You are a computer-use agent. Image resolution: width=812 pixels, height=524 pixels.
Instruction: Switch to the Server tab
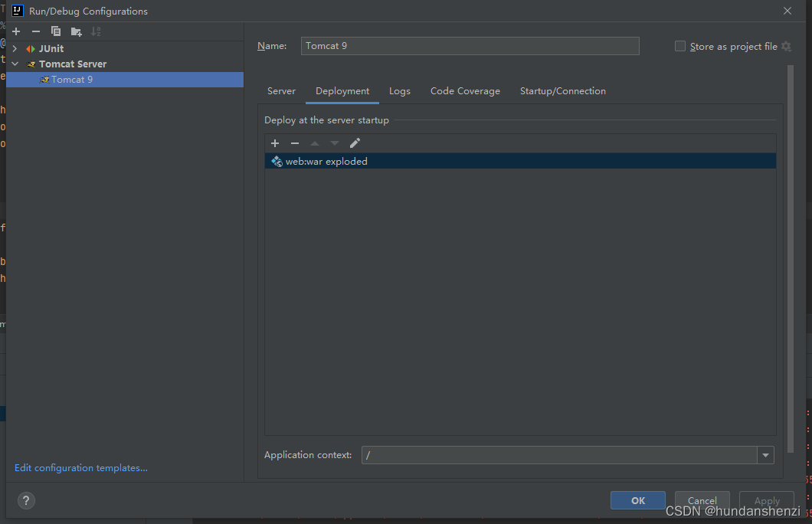point(281,91)
